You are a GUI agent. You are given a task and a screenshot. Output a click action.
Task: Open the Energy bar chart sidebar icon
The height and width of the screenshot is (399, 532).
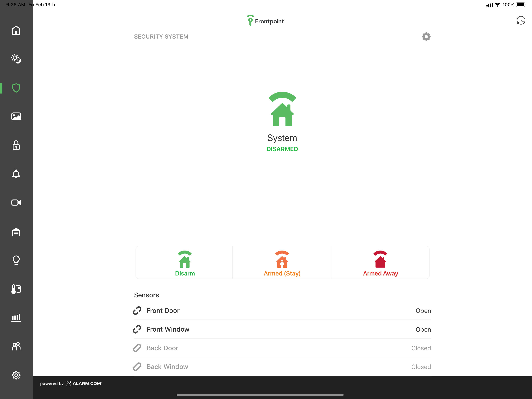(x=16, y=318)
